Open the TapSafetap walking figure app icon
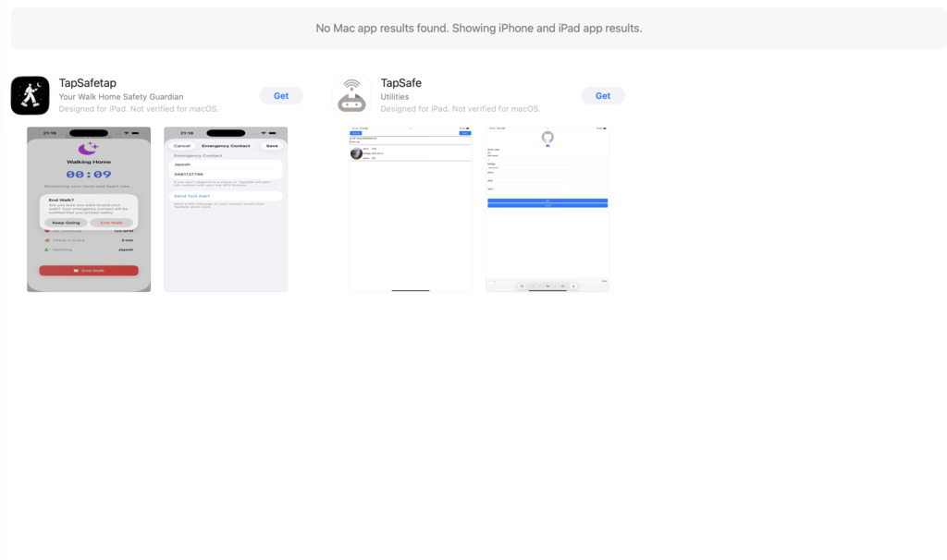Viewport: 947px width, 560px height. click(x=30, y=95)
